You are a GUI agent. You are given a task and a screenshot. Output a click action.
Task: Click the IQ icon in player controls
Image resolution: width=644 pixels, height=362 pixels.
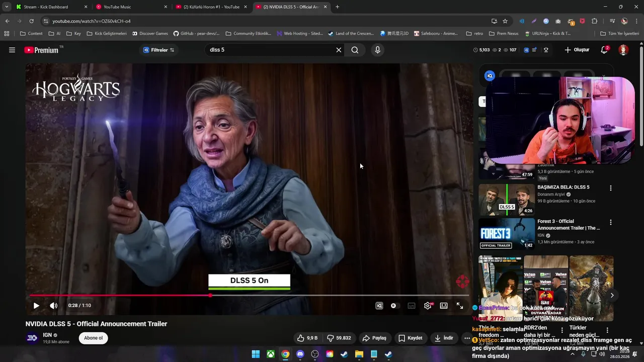[x=379, y=306]
